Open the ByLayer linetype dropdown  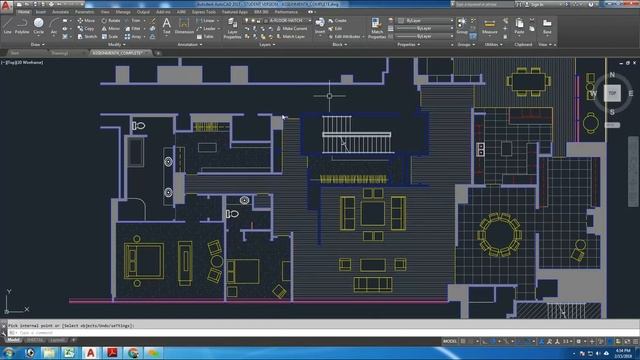click(x=425, y=36)
